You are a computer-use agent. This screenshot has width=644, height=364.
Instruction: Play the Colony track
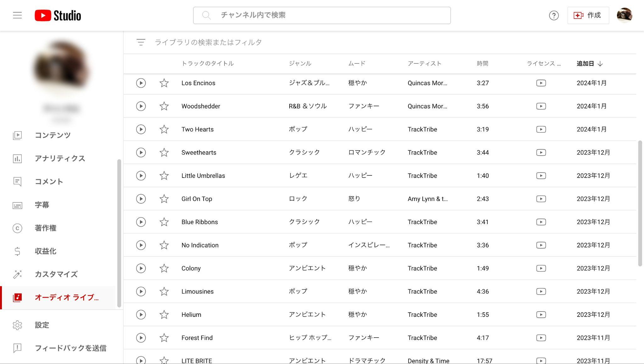point(141,268)
